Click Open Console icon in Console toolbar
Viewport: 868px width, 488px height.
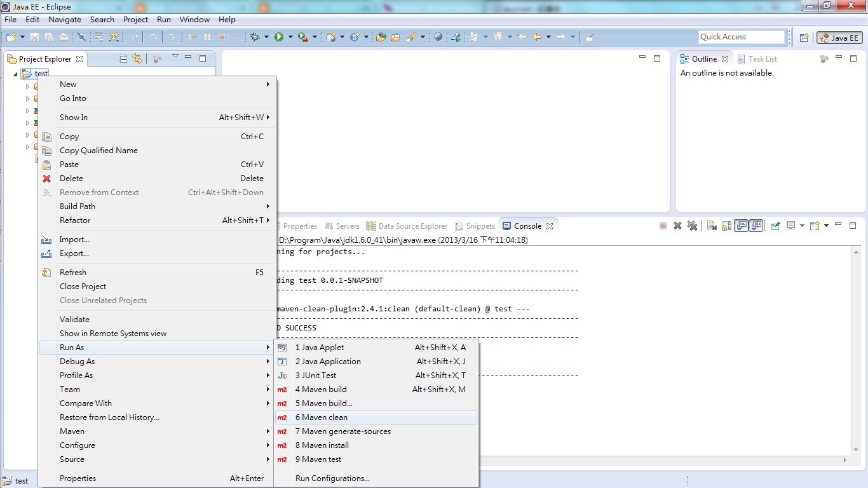point(815,226)
